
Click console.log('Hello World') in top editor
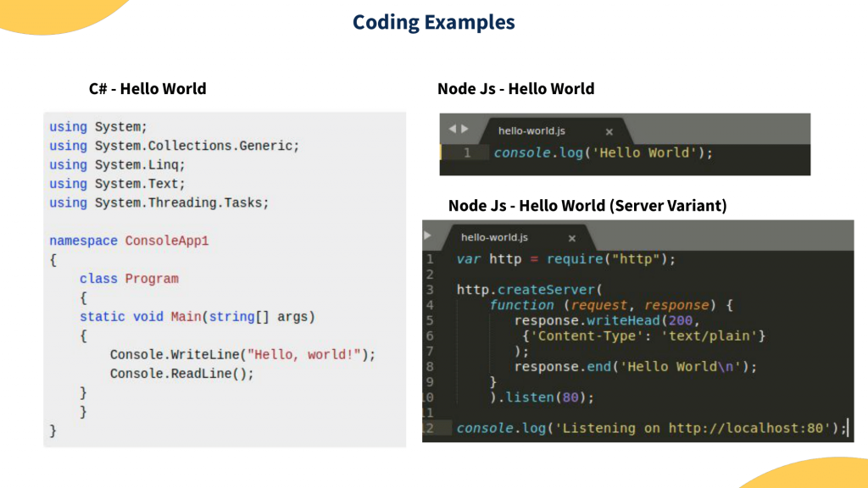pyautogui.click(x=603, y=152)
